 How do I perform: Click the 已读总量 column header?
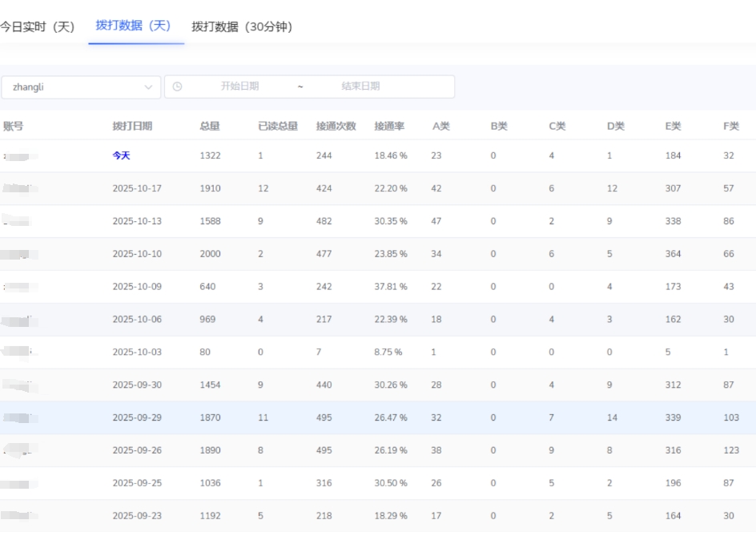[x=277, y=126]
